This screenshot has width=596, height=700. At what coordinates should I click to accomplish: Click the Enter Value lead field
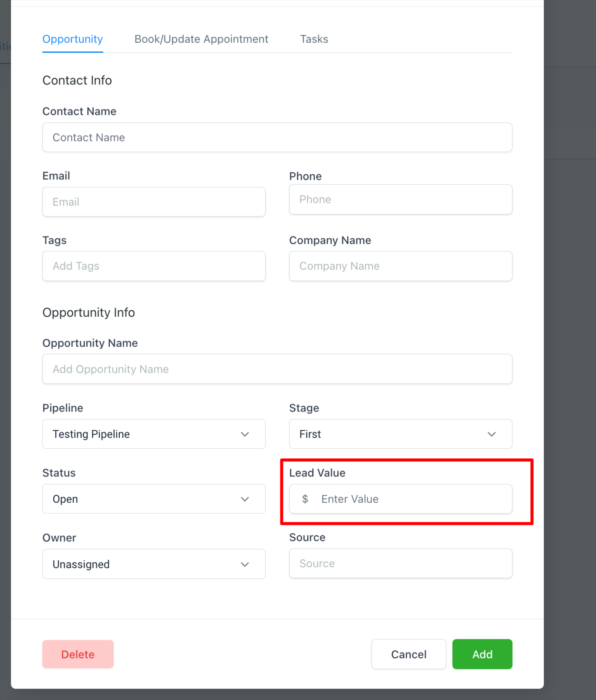tap(409, 499)
